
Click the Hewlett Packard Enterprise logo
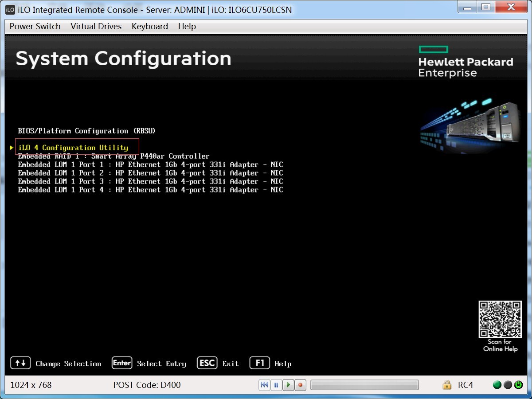pyautogui.click(x=465, y=62)
